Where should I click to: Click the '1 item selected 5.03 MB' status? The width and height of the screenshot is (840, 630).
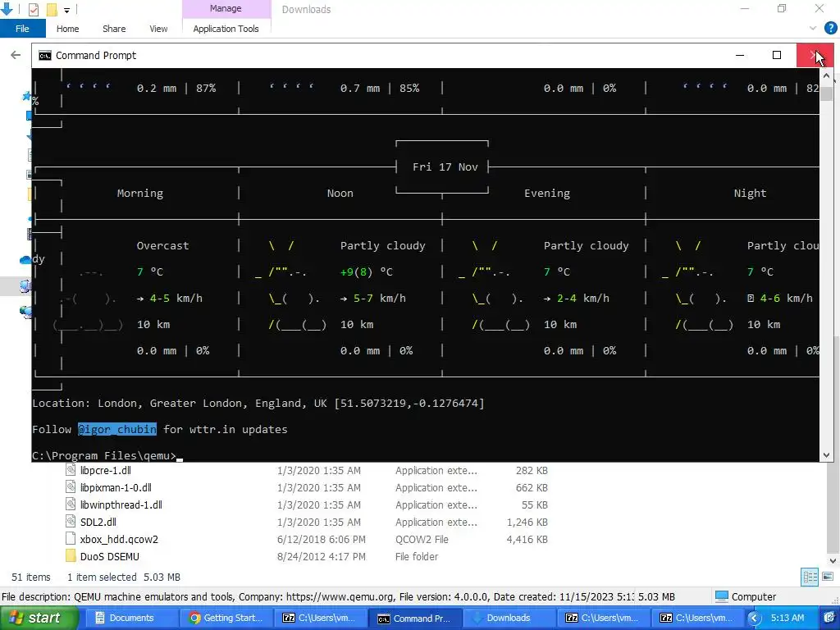click(x=124, y=577)
